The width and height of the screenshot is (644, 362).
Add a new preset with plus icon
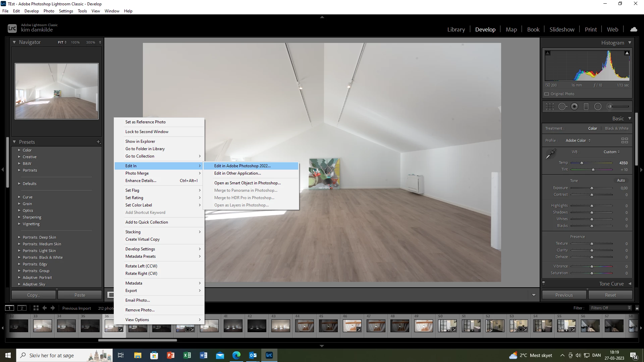pyautogui.click(x=99, y=142)
